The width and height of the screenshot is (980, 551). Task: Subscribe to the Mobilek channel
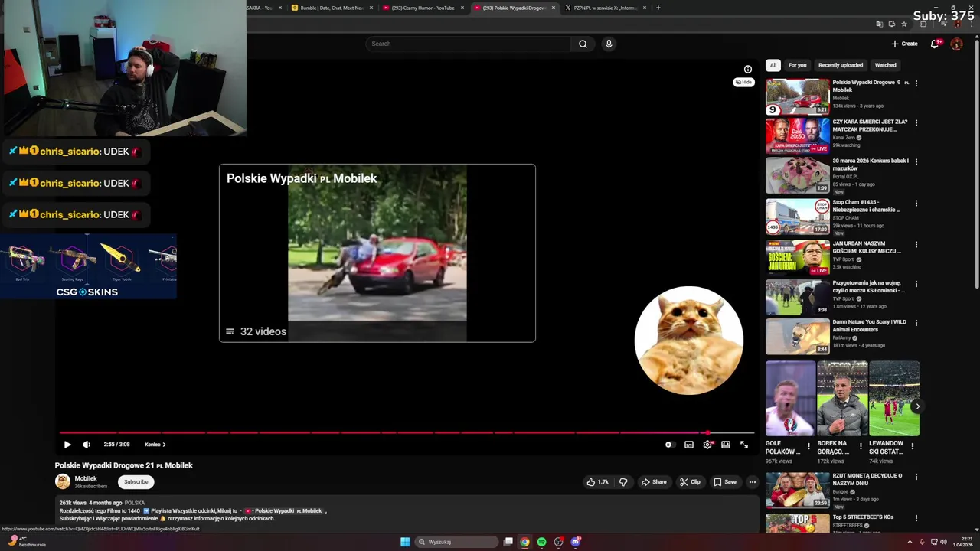(x=136, y=482)
